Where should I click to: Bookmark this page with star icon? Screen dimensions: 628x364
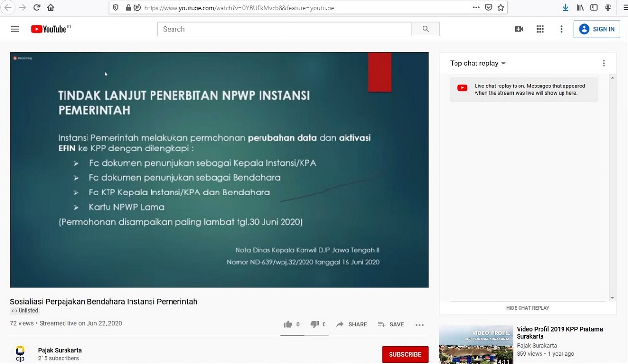(501, 8)
